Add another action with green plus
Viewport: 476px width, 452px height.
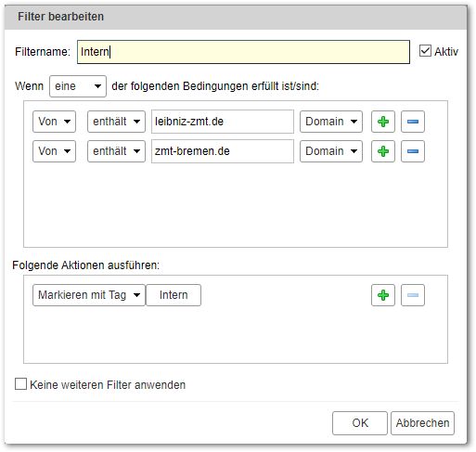(383, 295)
